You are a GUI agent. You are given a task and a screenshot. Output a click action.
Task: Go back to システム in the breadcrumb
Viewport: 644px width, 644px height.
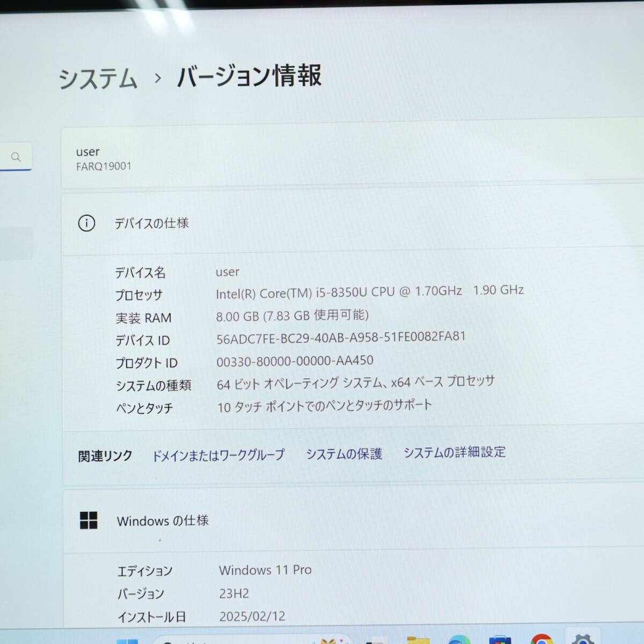click(x=98, y=79)
